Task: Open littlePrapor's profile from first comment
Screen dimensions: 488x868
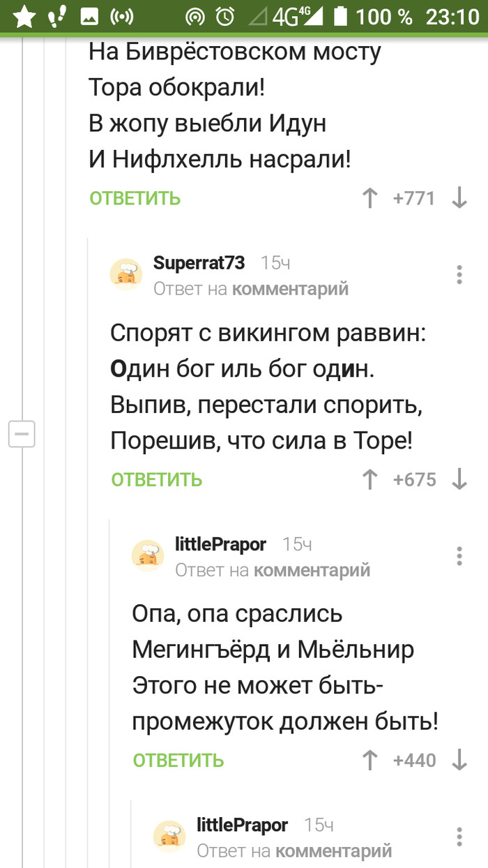Action: click(x=220, y=544)
